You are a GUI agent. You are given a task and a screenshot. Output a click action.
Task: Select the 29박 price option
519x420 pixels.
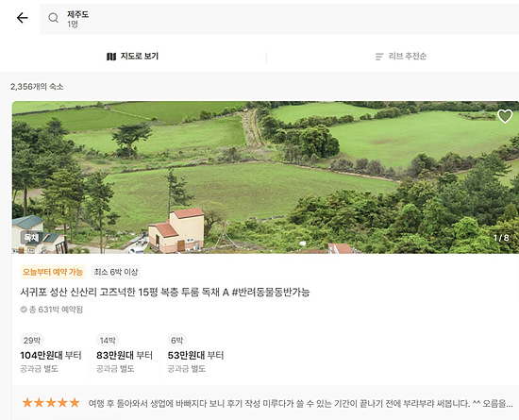pyautogui.click(x=32, y=340)
